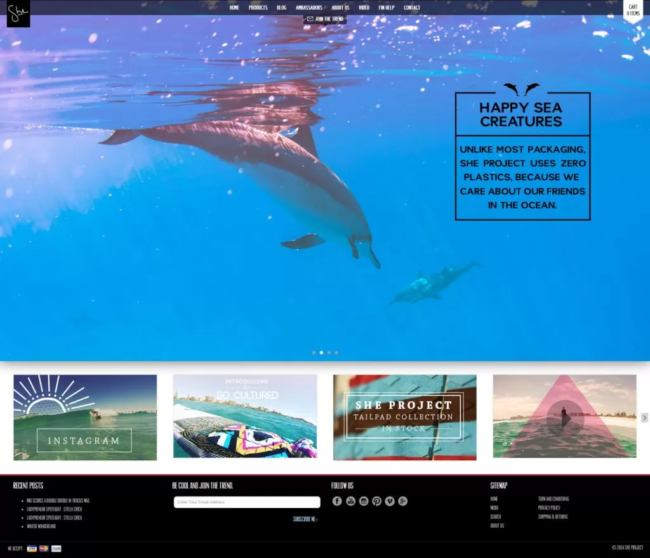Image resolution: width=650 pixels, height=558 pixels.
Task: Click the last social icon under Follow Us
Action: tap(402, 501)
